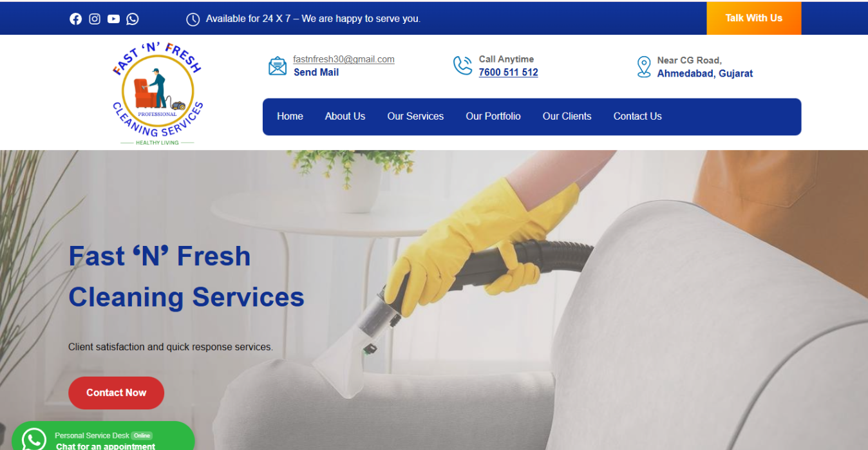Click the mail envelope icon
868x450 pixels.
click(x=278, y=66)
